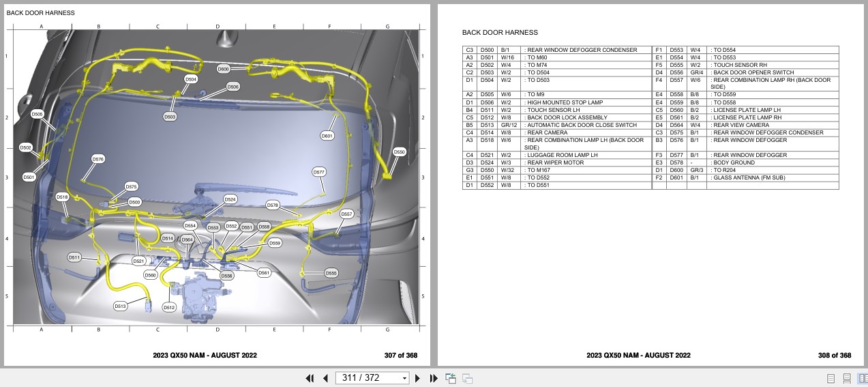Click connector label D511 in the diagram
The height and width of the screenshot is (387, 868).
74,257
